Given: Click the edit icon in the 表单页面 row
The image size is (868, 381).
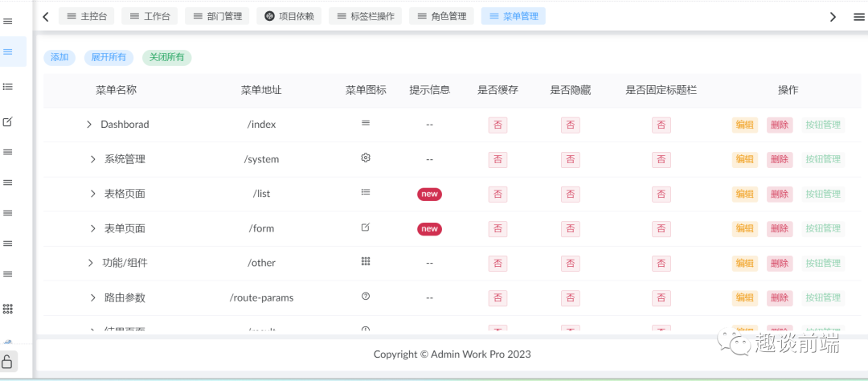Looking at the screenshot, I should coord(366,227).
